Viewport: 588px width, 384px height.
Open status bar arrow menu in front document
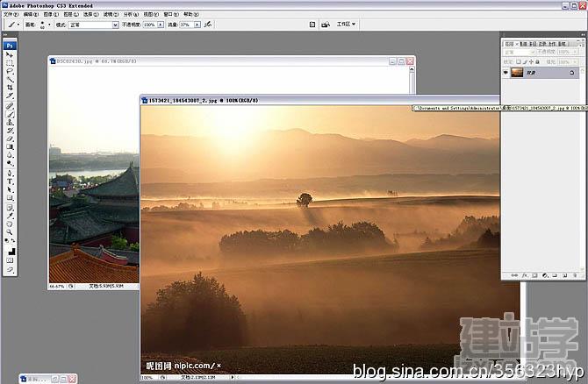pos(233,377)
